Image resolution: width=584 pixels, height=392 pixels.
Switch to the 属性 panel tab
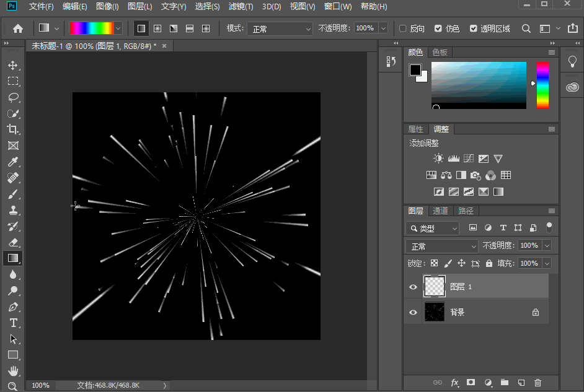tap(415, 129)
